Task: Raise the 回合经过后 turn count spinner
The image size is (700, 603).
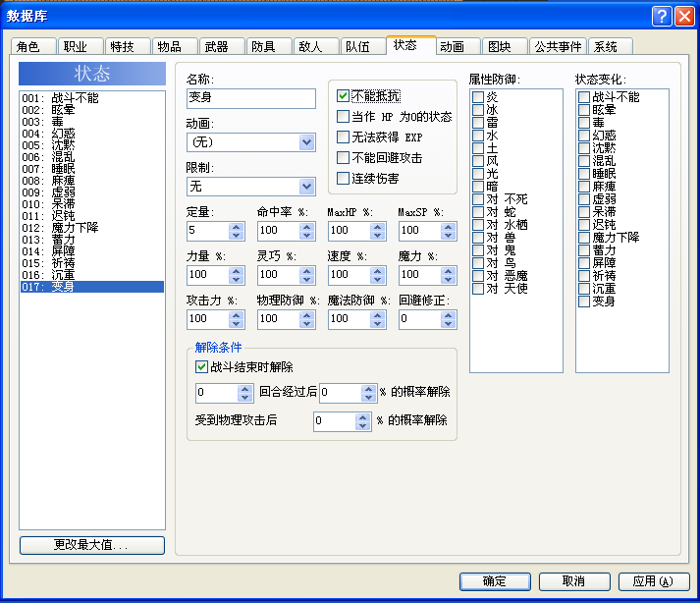Action: tap(244, 389)
